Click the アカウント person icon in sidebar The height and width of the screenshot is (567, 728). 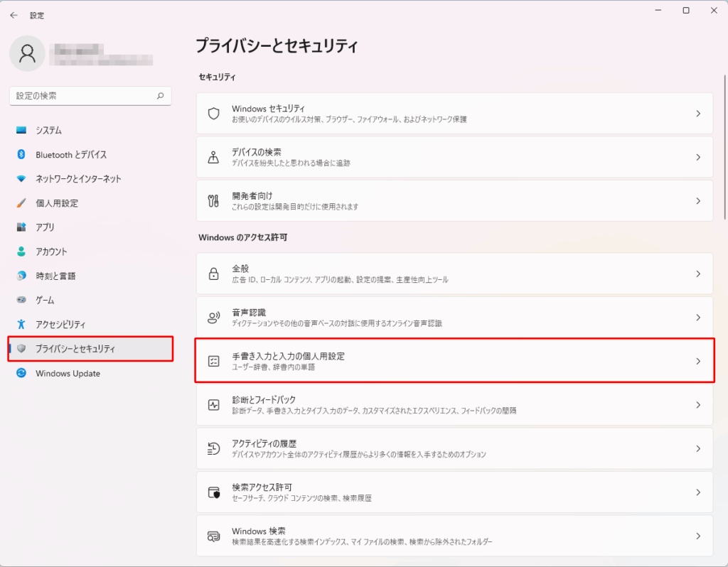[21, 252]
